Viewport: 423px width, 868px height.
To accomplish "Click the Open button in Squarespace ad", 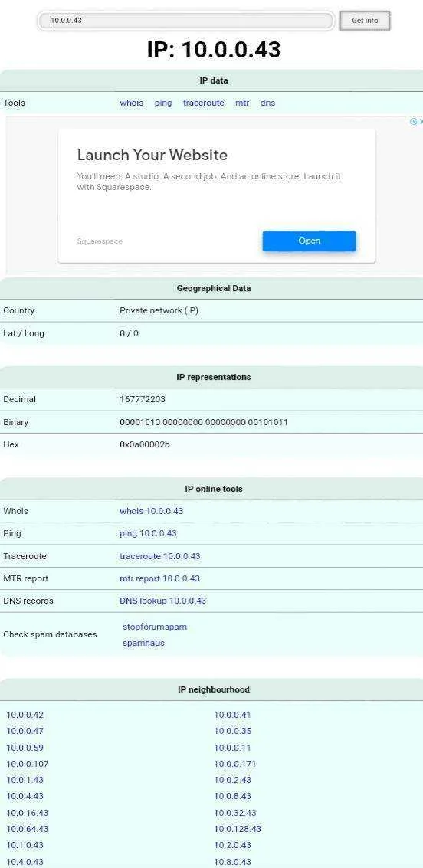I will click(309, 241).
